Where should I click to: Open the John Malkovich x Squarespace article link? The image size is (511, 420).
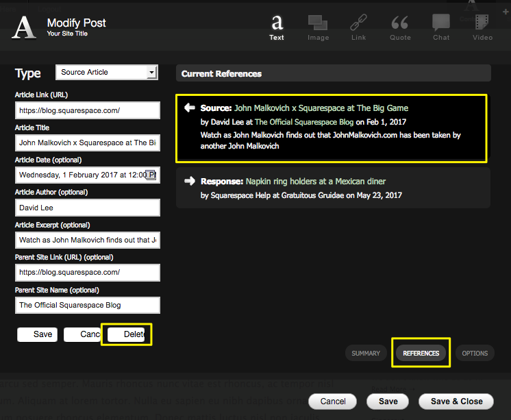pyautogui.click(x=321, y=108)
